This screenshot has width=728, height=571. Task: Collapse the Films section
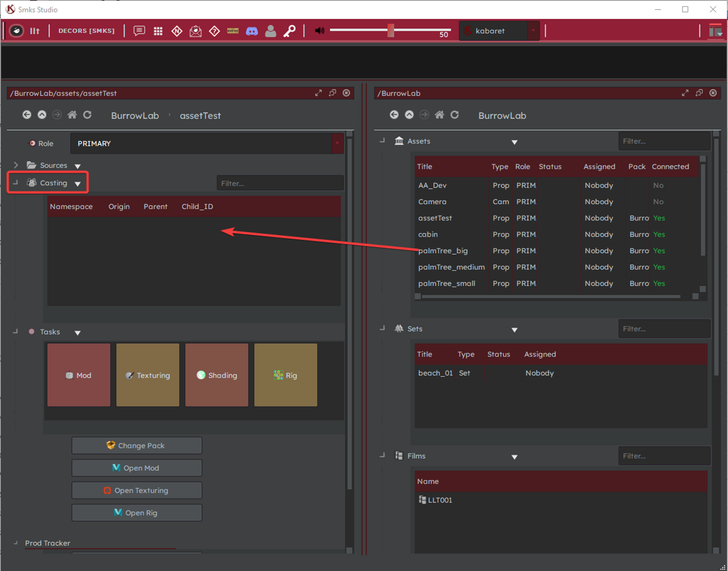click(382, 455)
